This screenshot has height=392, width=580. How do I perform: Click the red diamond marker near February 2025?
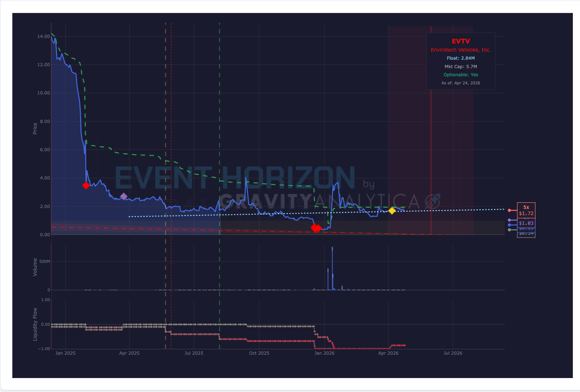point(86,185)
